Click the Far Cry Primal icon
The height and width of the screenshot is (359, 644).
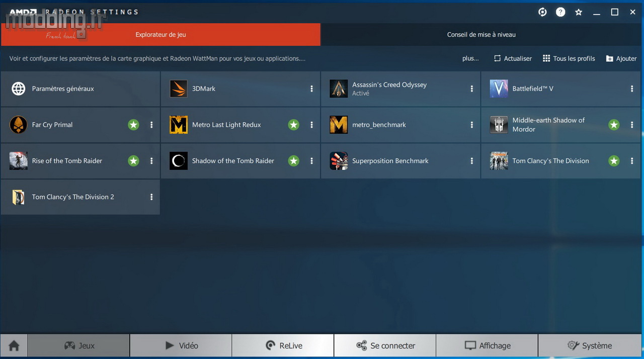[x=19, y=125]
